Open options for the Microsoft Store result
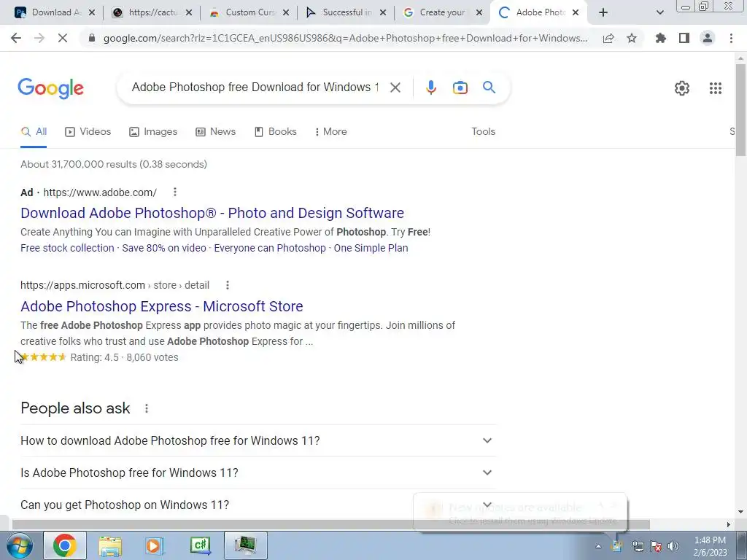This screenshot has height=560, width=747. pyautogui.click(x=228, y=285)
